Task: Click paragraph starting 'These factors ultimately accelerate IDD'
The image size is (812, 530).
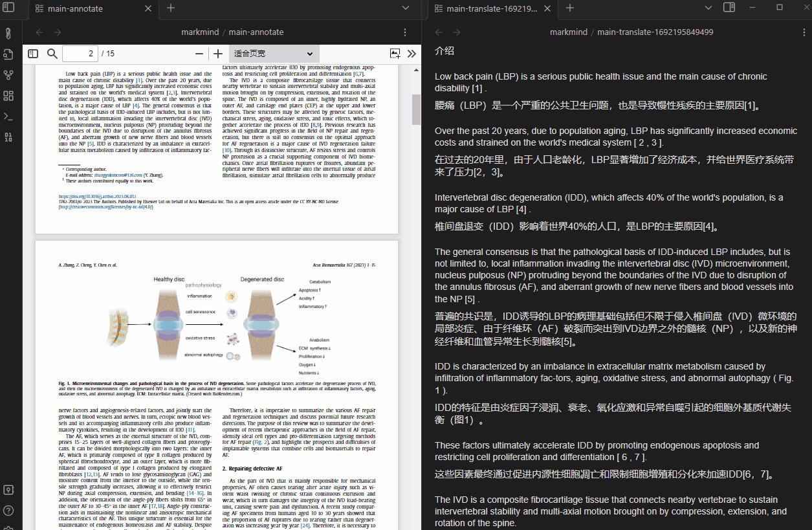Action: point(597,451)
